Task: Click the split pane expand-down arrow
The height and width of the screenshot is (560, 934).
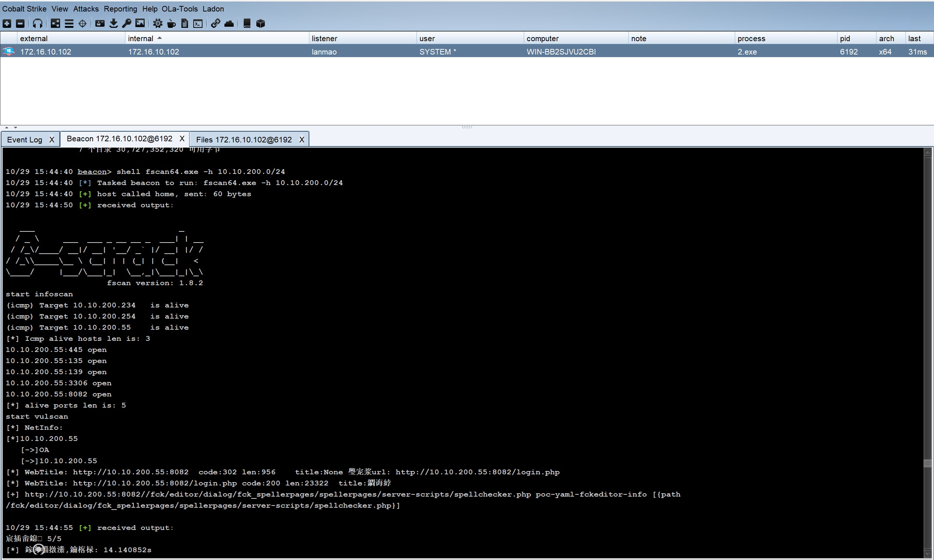Action: pyautogui.click(x=15, y=128)
